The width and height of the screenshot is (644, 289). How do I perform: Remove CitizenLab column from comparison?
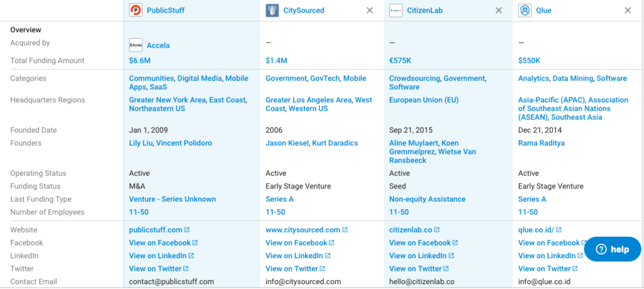point(499,11)
